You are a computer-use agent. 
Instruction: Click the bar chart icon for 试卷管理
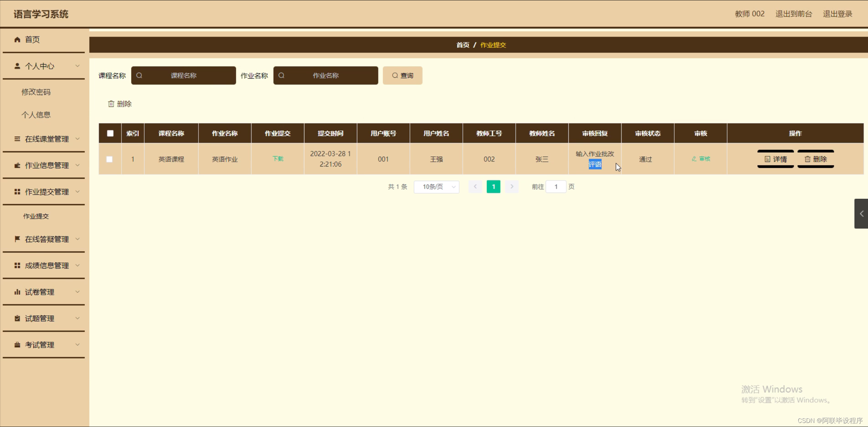pyautogui.click(x=17, y=292)
